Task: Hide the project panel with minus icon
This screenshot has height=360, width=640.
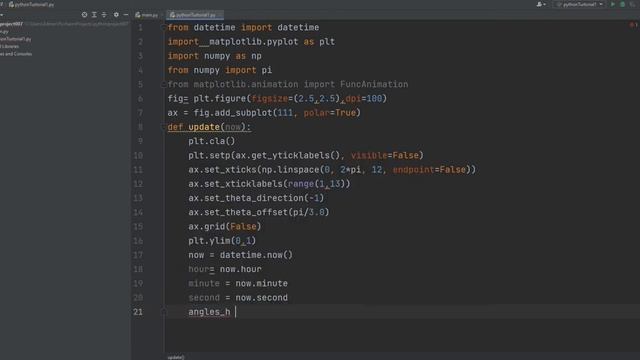Action: 126,15
